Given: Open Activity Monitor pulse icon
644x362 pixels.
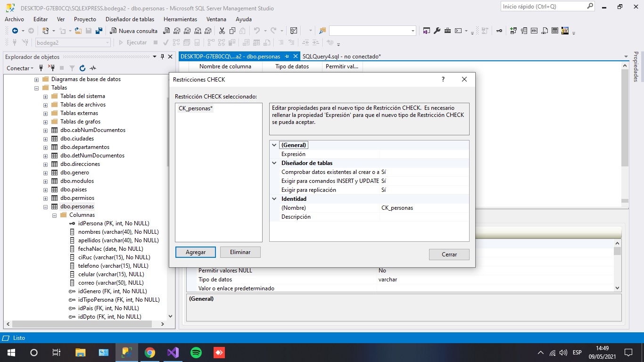Looking at the screenshot, I should point(93,68).
